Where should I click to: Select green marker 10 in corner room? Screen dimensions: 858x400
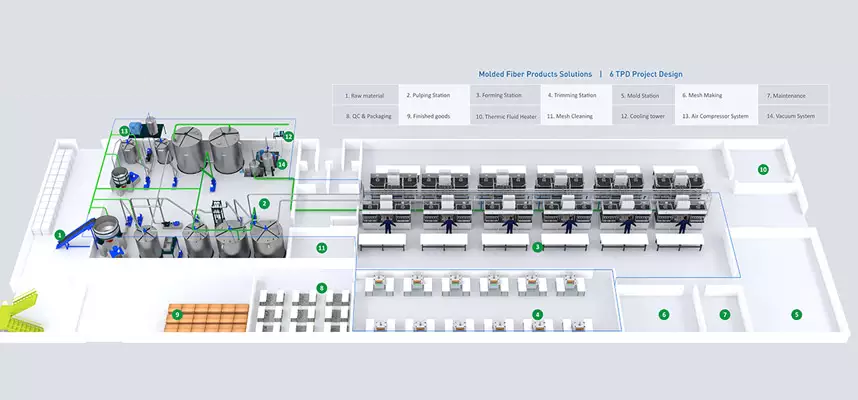click(763, 169)
